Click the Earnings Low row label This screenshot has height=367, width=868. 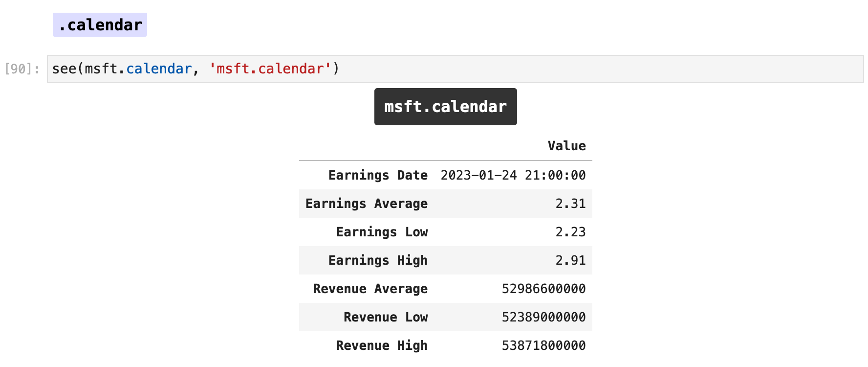tap(382, 232)
